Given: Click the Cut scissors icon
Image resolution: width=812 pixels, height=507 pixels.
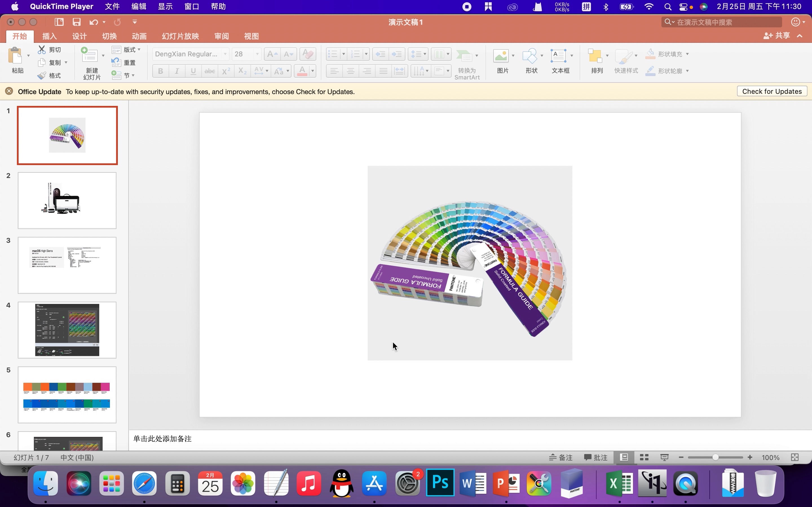Looking at the screenshot, I should coord(42,50).
